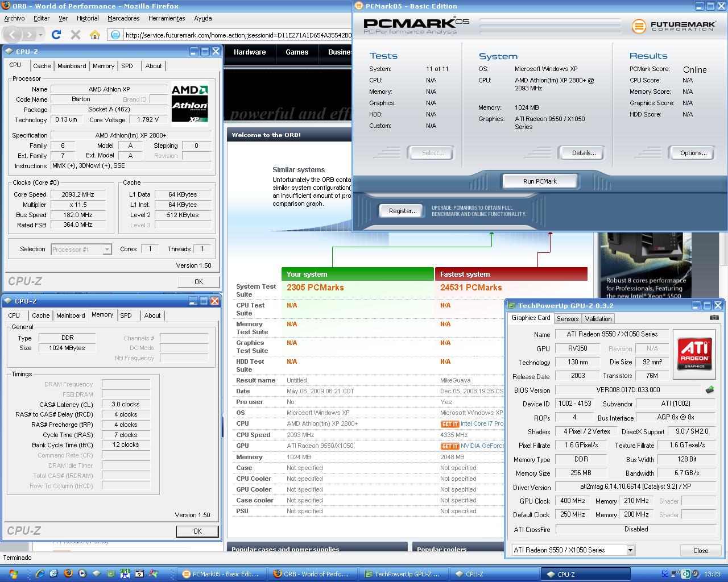Open the Herramientas menu in Firefox
Screen dimensions: 728x582
tap(167, 18)
